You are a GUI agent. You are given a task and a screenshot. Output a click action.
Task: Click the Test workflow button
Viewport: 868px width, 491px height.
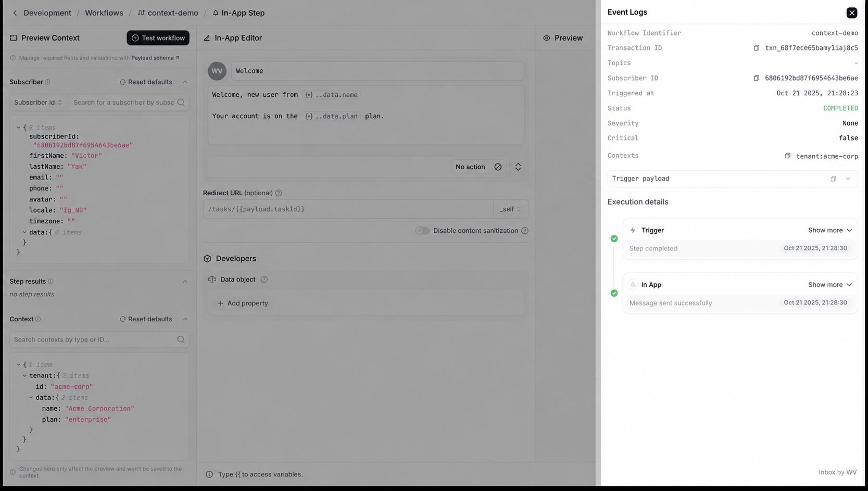click(158, 38)
